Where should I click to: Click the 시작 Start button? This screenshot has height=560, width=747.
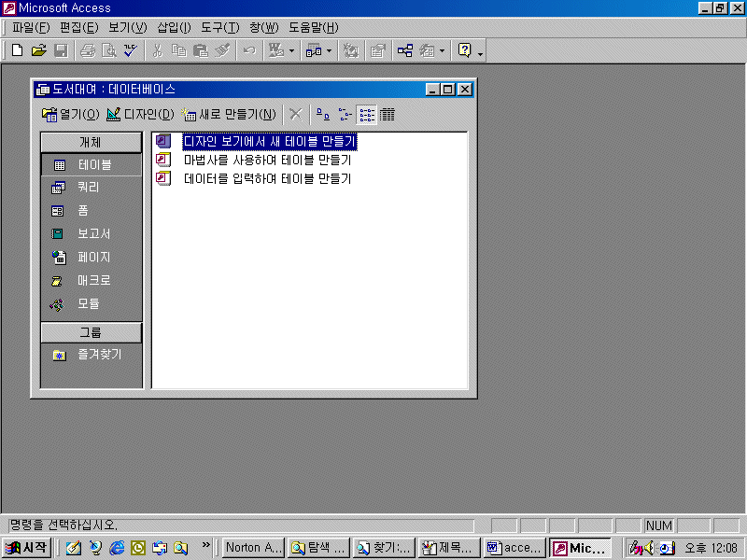click(27, 548)
